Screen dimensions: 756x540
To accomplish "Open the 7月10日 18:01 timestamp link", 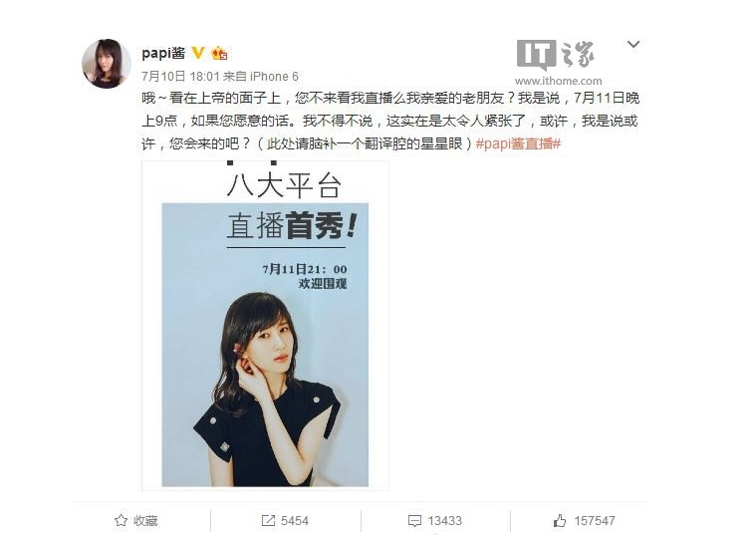I will (180, 76).
